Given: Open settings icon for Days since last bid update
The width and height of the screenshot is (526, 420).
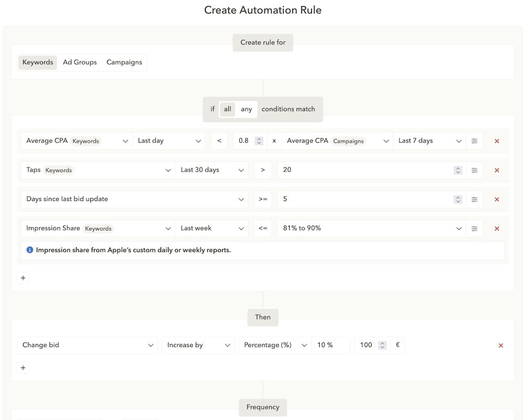Looking at the screenshot, I should click(x=474, y=199).
